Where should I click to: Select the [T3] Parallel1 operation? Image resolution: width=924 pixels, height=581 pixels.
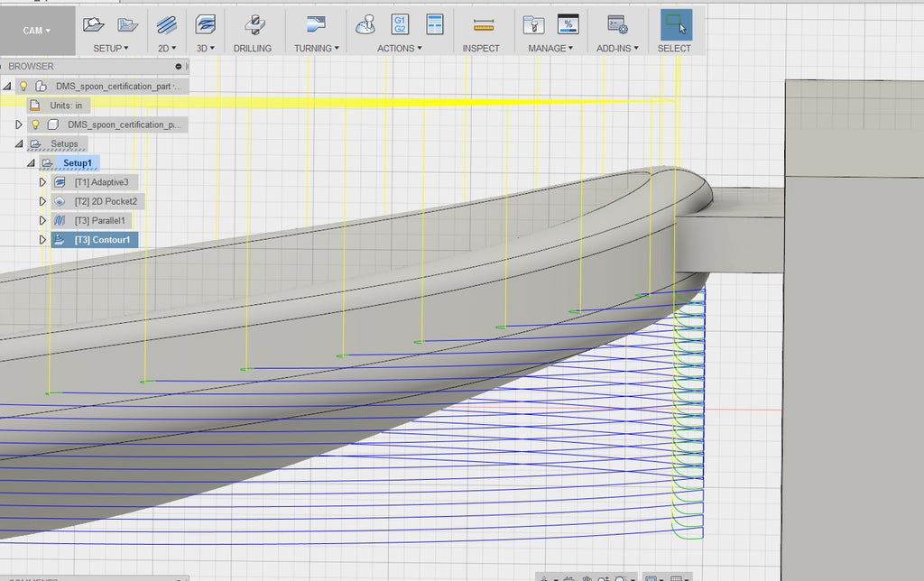(99, 220)
